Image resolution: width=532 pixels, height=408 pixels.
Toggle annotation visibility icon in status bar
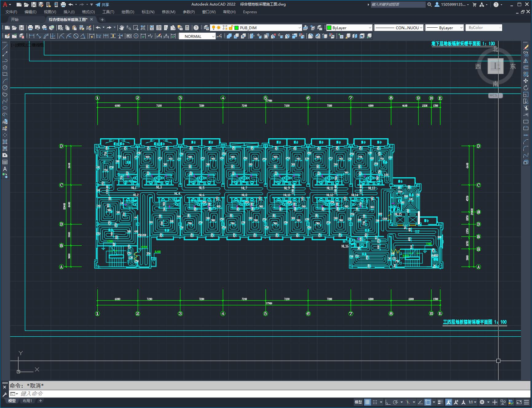click(448, 402)
